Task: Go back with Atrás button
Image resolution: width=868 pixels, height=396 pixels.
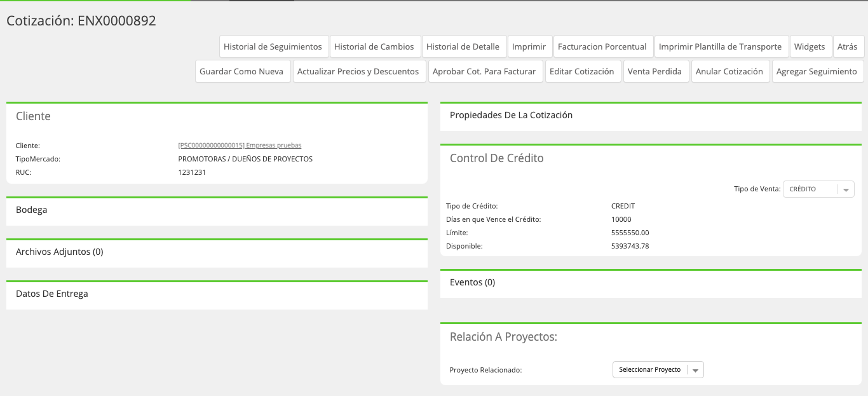Action: click(x=848, y=46)
